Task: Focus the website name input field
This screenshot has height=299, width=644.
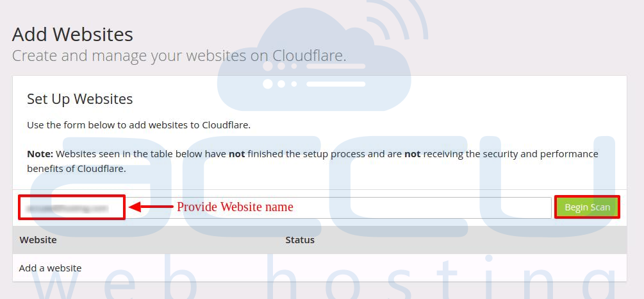Action: click(x=285, y=208)
